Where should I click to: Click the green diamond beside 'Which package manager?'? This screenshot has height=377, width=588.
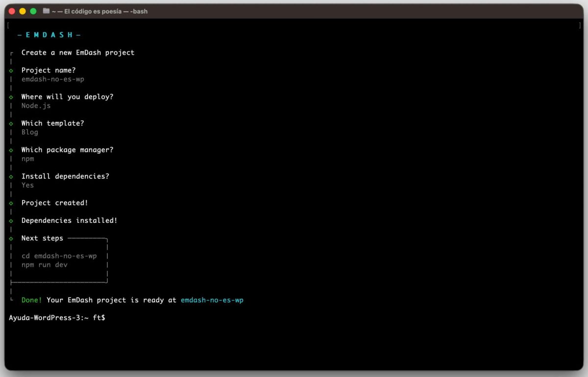point(11,150)
